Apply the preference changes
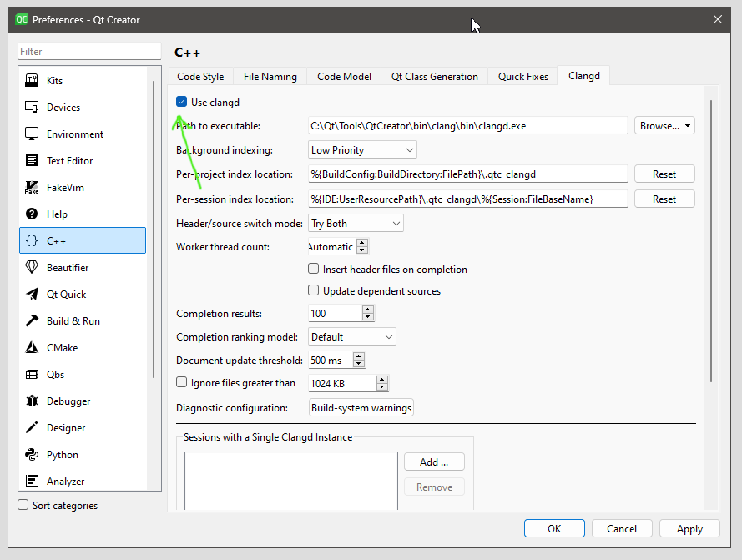 (689, 528)
